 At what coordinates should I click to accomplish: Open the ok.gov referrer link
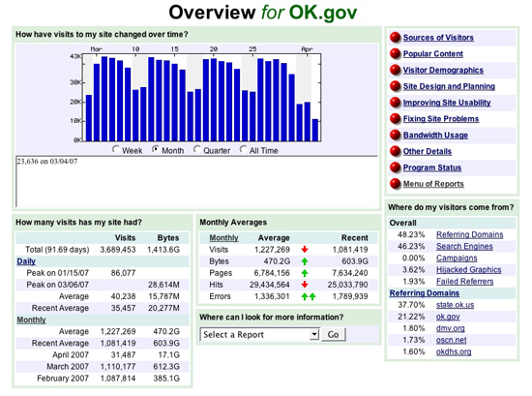(x=448, y=317)
